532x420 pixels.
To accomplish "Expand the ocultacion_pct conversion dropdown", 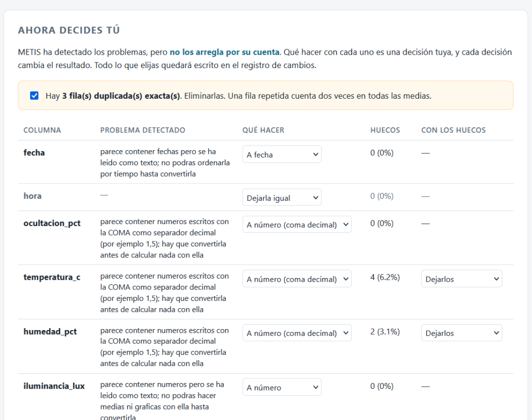I will pos(297,225).
